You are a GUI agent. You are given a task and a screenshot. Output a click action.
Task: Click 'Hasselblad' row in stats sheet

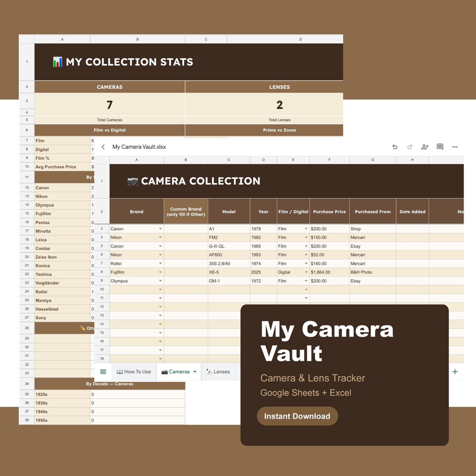pos(62,309)
